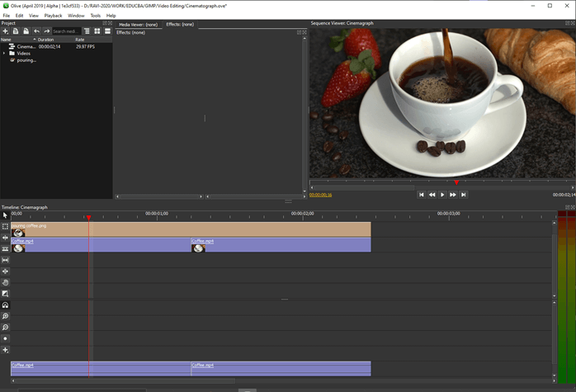Activate the Slip tool
The height and width of the screenshot is (392, 576).
point(5,260)
